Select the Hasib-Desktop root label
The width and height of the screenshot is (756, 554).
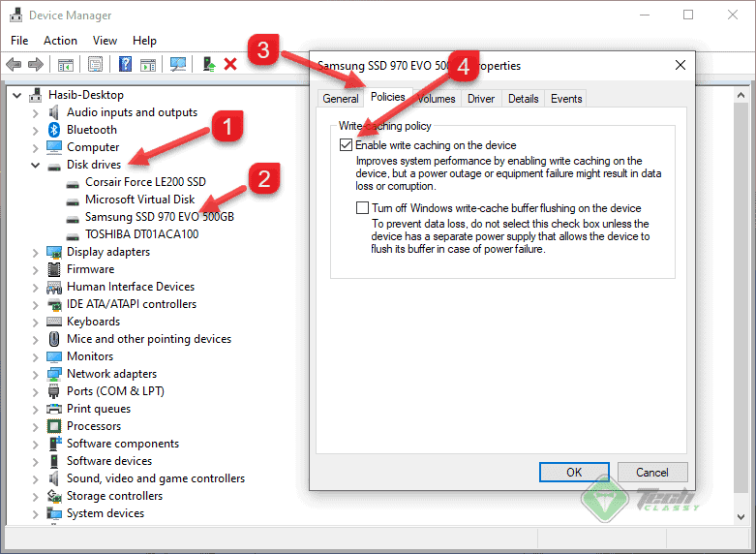(86, 95)
